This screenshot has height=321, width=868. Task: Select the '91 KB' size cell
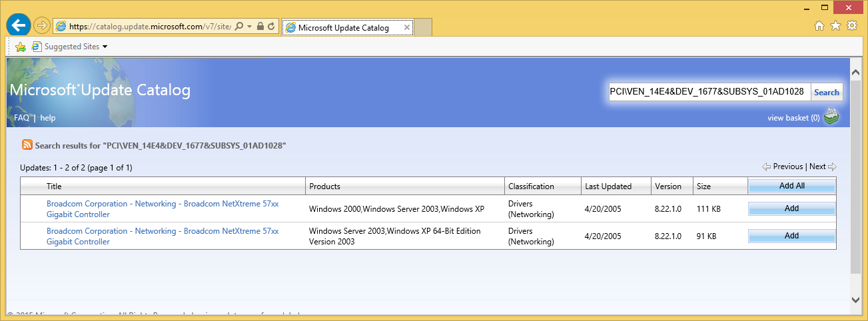pos(706,236)
